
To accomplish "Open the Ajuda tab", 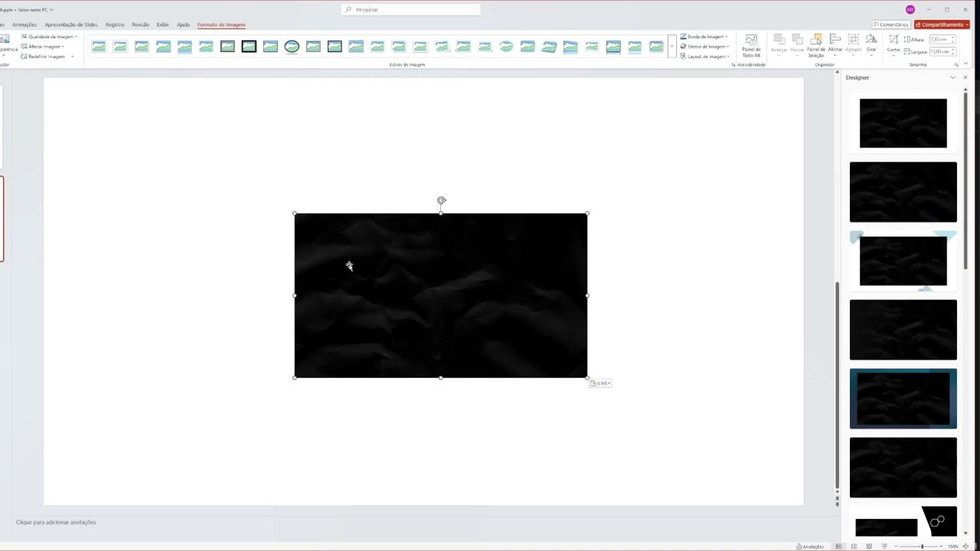I will click(x=184, y=24).
